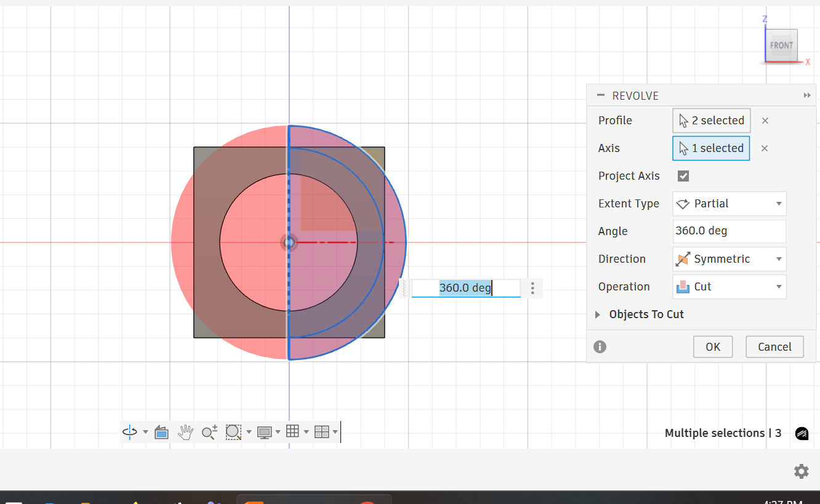Click the FRONT face of the ViewCube

coord(781,46)
